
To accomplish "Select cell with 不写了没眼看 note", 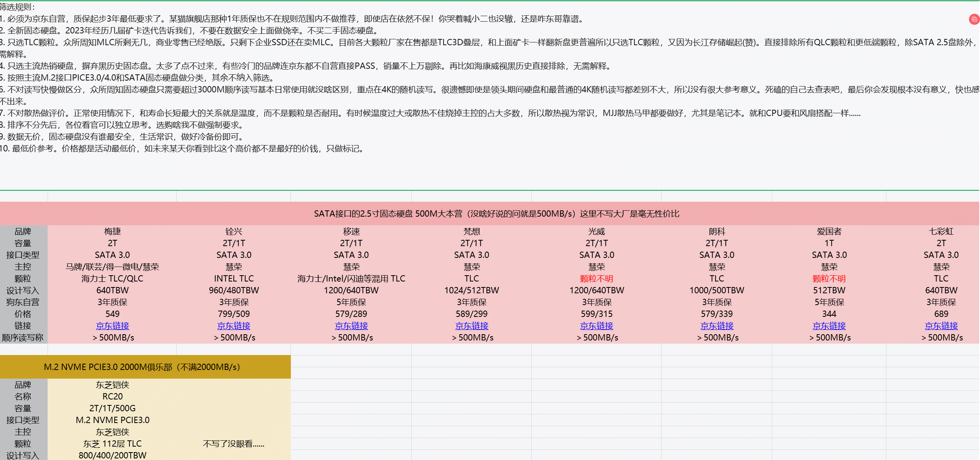I will [x=233, y=444].
